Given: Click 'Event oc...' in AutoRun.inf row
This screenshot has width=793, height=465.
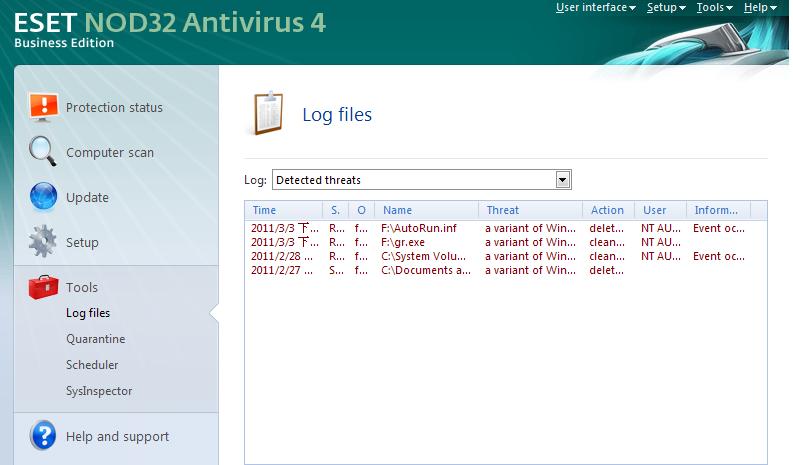Looking at the screenshot, I should [x=719, y=228].
